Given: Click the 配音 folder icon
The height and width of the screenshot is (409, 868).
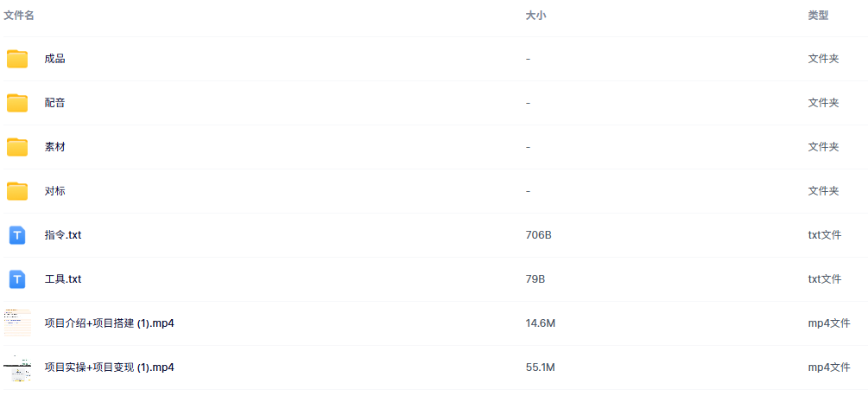Looking at the screenshot, I should [17, 103].
